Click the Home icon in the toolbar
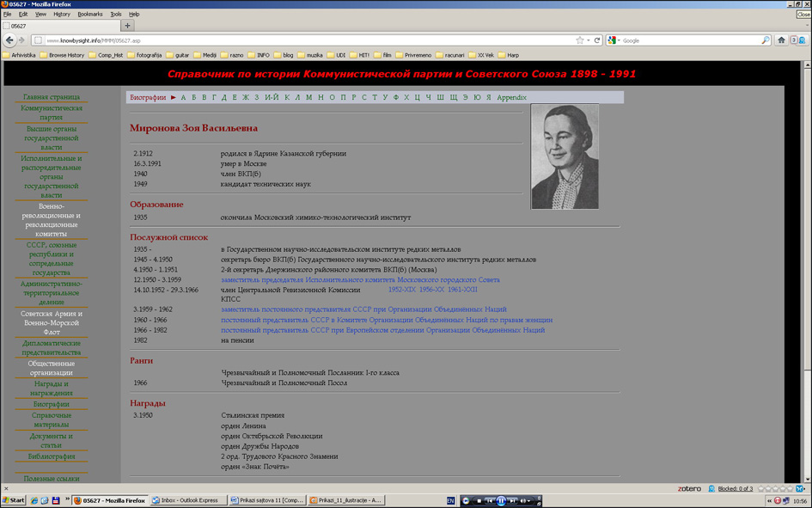812x508 pixels. (x=781, y=40)
